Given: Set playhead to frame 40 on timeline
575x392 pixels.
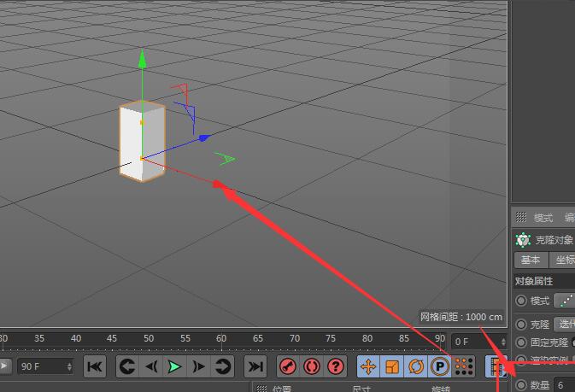Looking at the screenshot, I should coord(76,338).
